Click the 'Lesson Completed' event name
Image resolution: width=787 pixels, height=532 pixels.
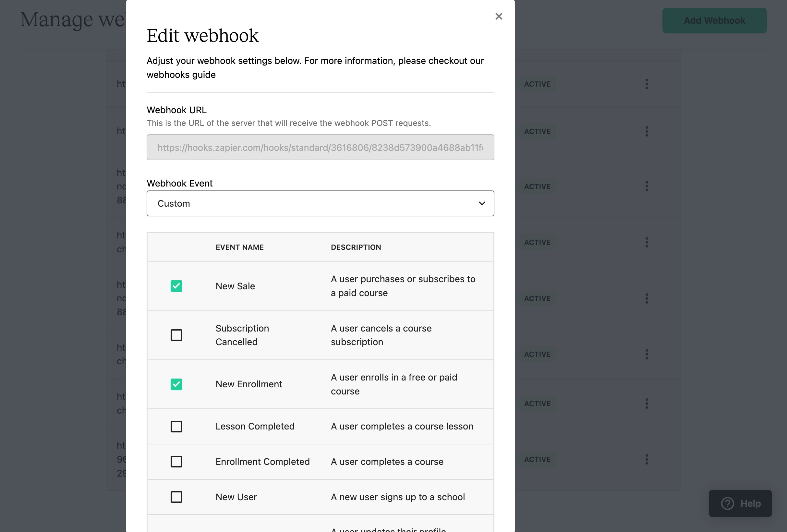pyautogui.click(x=255, y=426)
